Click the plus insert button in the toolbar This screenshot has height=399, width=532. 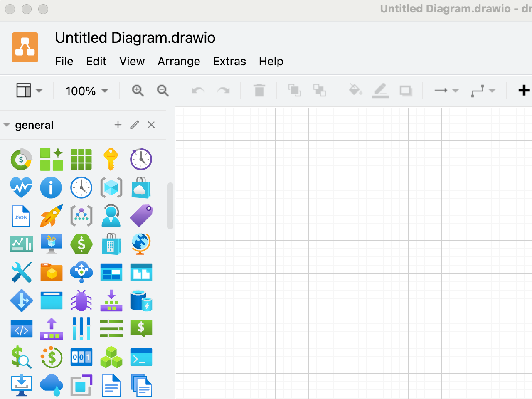(524, 90)
